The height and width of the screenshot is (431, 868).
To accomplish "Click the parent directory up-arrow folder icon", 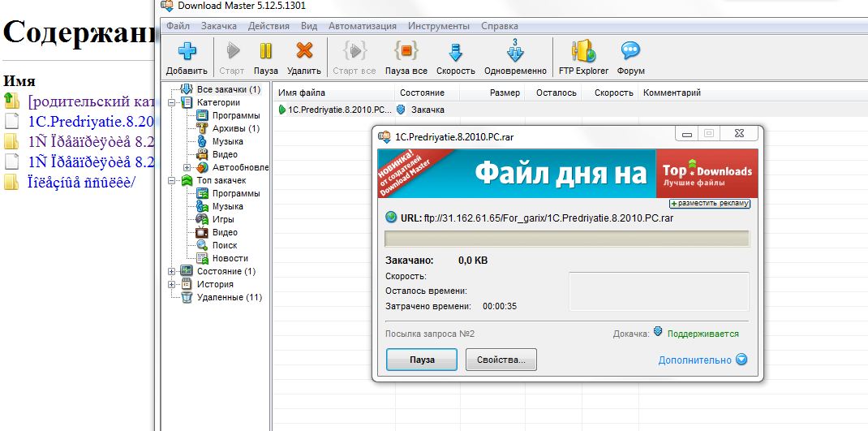I will 11,101.
